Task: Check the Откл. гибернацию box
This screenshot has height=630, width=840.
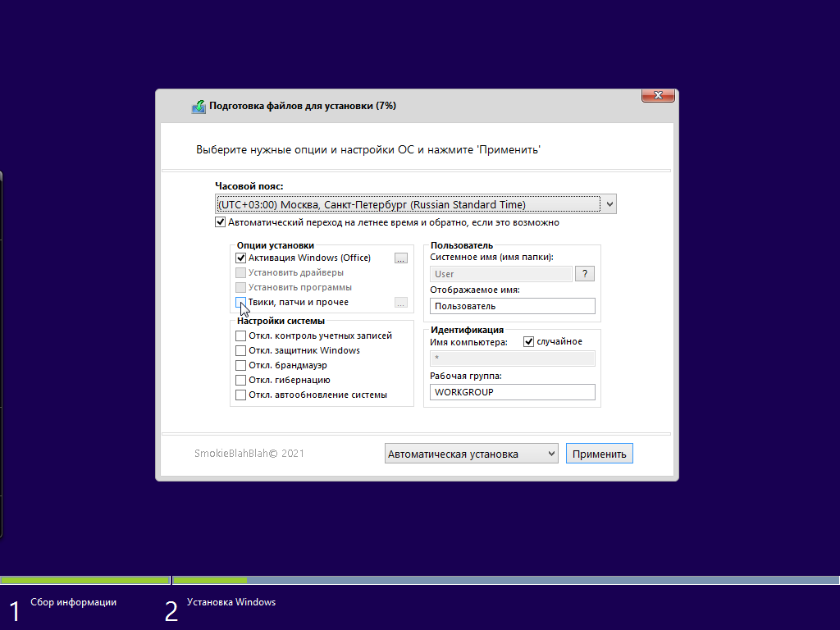Action: coord(241,381)
